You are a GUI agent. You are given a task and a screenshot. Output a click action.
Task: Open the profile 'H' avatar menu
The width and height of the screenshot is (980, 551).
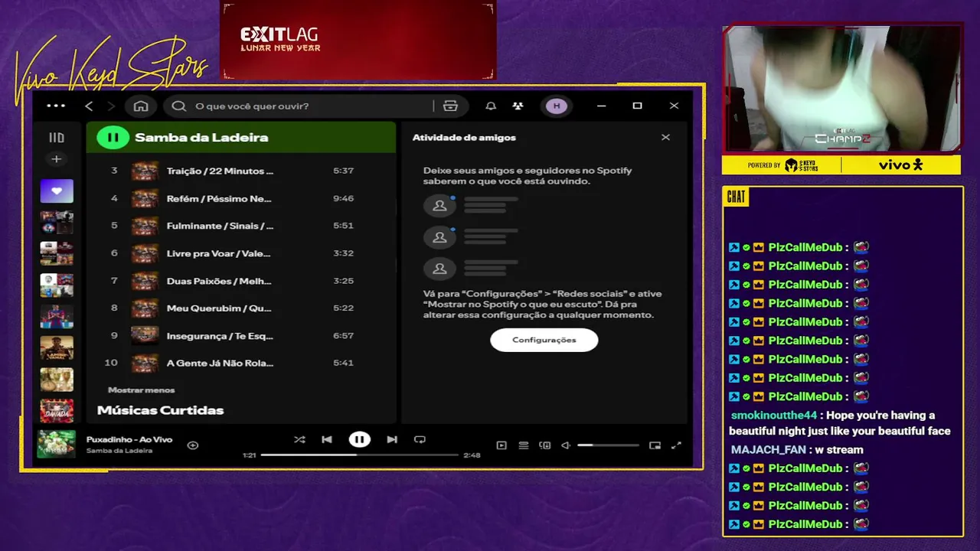(557, 106)
